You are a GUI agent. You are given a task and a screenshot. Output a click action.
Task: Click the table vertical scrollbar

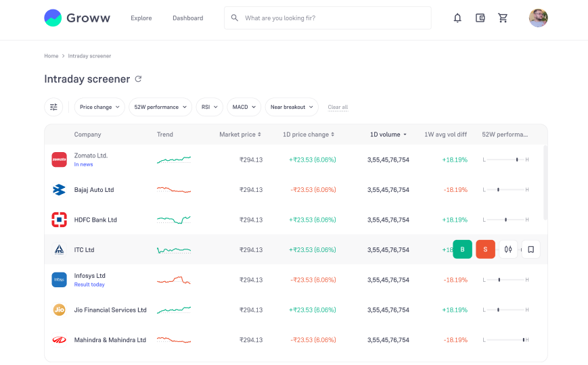click(x=545, y=183)
